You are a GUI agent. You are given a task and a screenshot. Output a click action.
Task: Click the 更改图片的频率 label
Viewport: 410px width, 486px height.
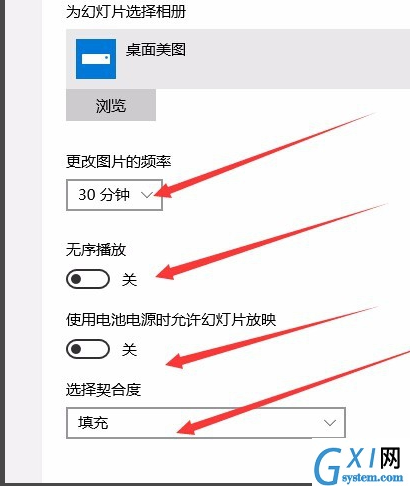[118, 162]
